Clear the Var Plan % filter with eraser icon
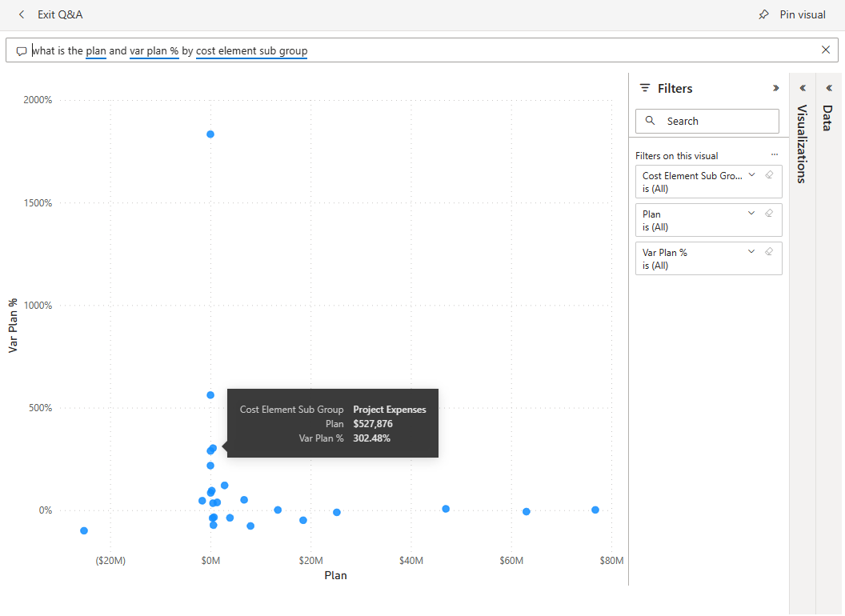The image size is (845, 616). click(x=769, y=251)
